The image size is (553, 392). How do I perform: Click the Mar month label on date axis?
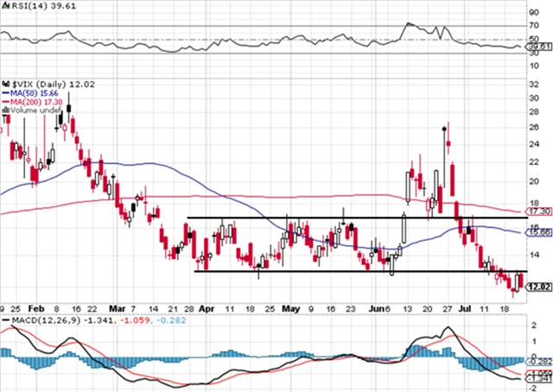coord(118,307)
